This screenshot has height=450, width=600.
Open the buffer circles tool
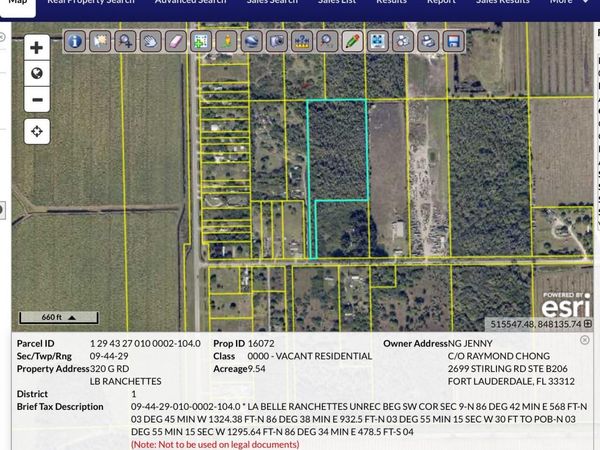coord(403,41)
